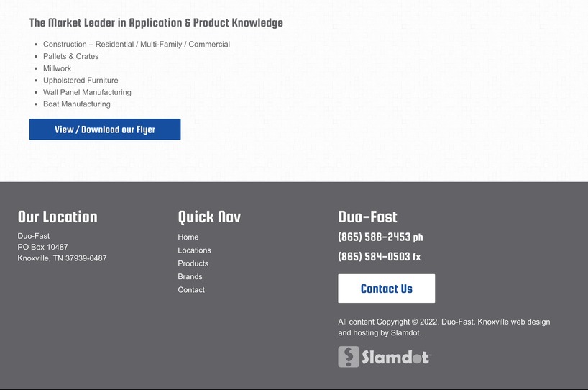Screen dimensions: 588x390
Task: Click the 'Wall Panel Manufacturing' bullet
Action: point(87,92)
